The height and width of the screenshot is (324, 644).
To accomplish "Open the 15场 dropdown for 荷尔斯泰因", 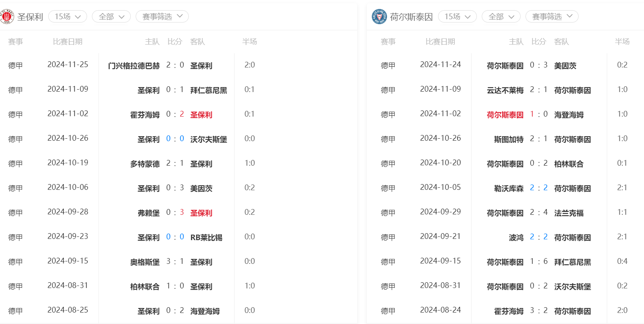I will coord(458,16).
